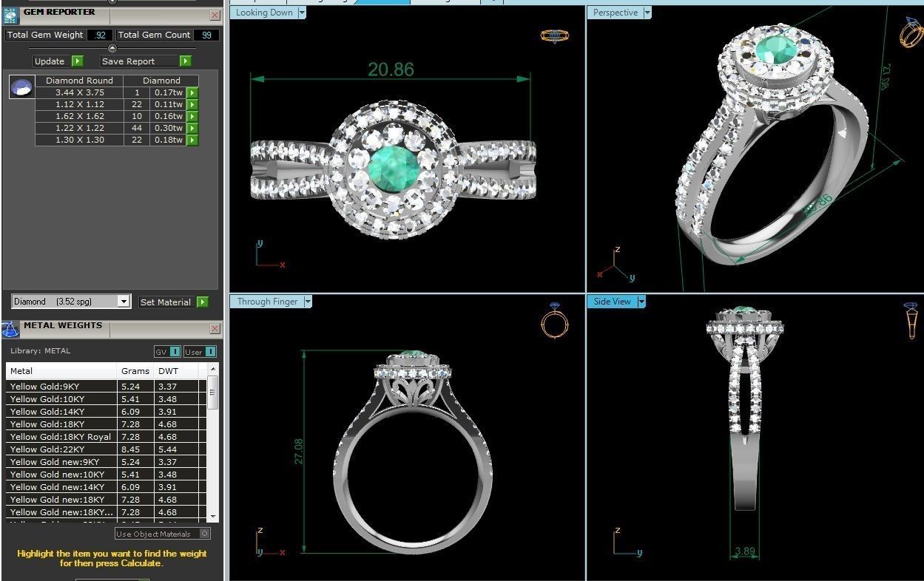The width and height of the screenshot is (924, 581).
Task: Click the 27.08 dimension in Through Finger view
Action: point(299,451)
